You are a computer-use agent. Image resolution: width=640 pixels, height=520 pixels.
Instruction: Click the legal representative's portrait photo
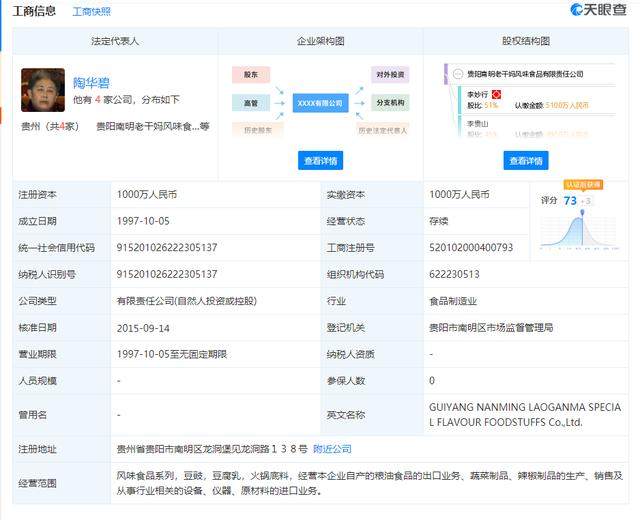[43, 90]
